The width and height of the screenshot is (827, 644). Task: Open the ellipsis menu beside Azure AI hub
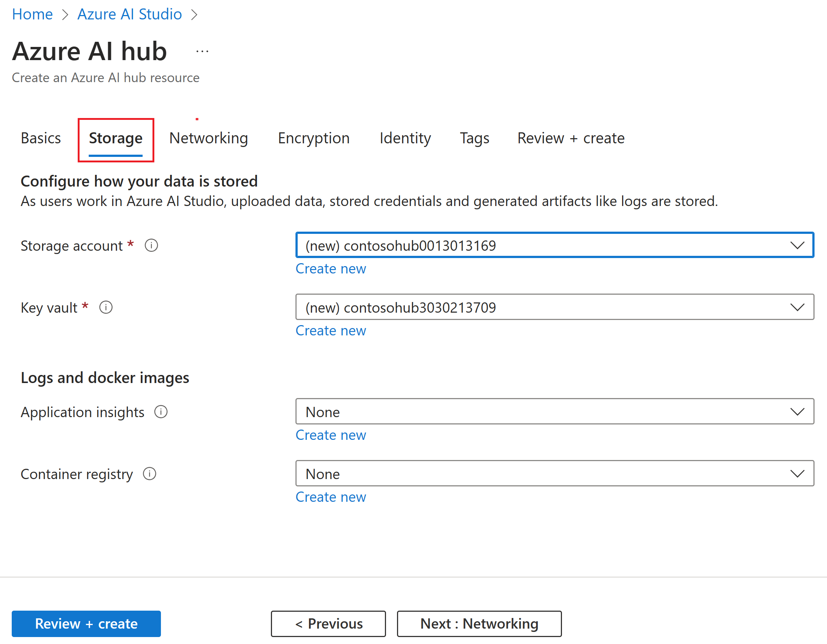pos(202,51)
